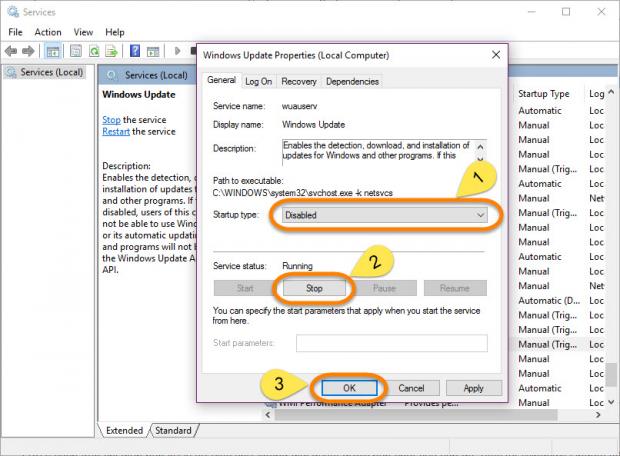Open the Help menu
Screen dimensions: 620x456
click(x=115, y=32)
